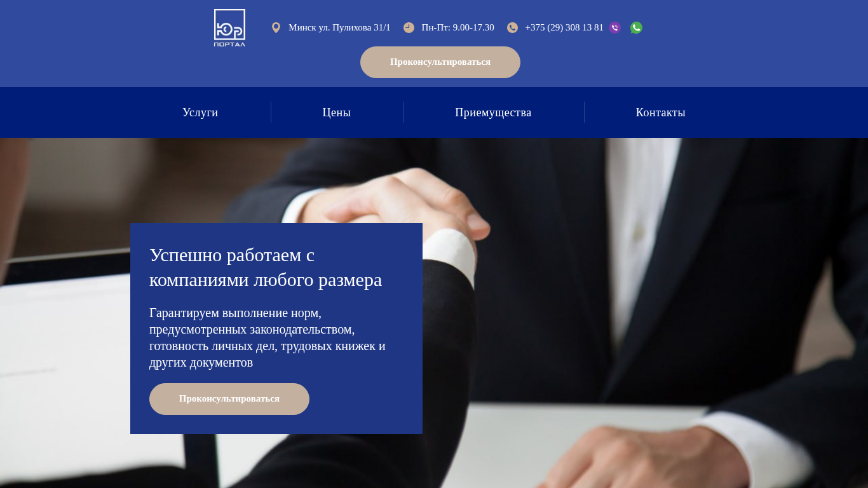Click the header Проконсультироваться button
Screen dimensions: 868x488
point(440,62)
